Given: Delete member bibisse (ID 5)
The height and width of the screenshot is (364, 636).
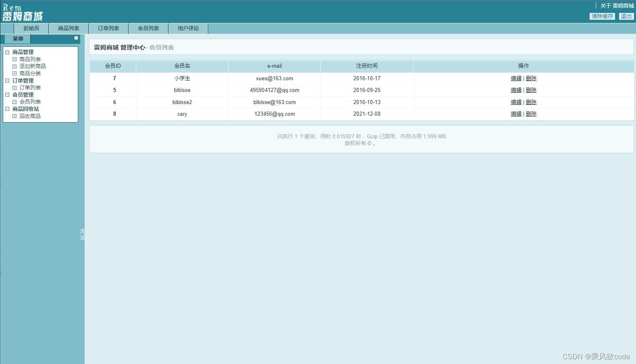Looking at the screenshot, I should pos(531,90).
